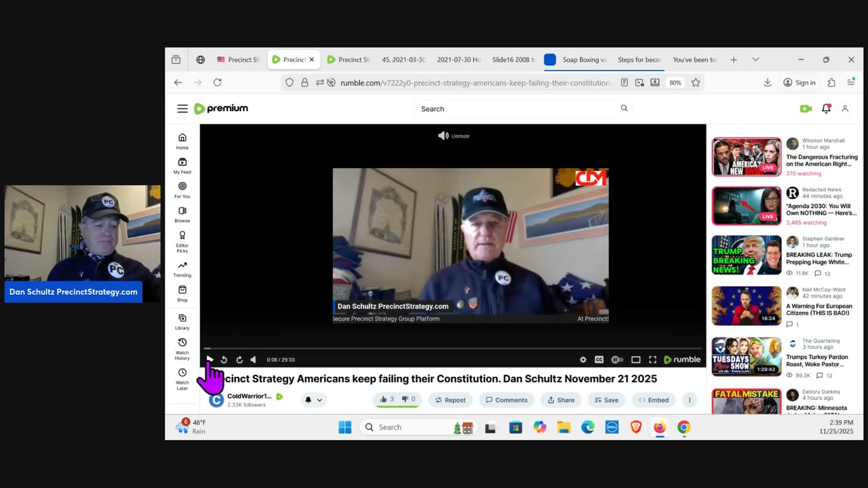Click the Rumble logo in the player
The width and height of the screenshot is (868, 488).
tap(682, 359)
